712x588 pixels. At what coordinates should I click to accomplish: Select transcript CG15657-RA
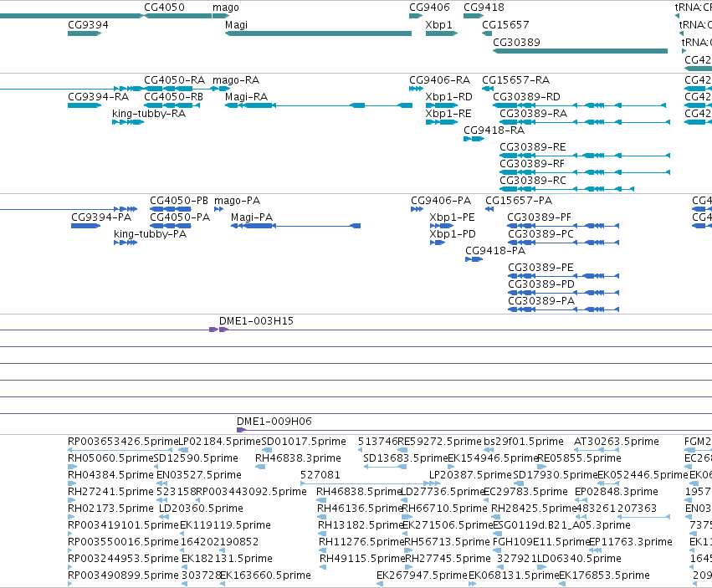(515, 80)
